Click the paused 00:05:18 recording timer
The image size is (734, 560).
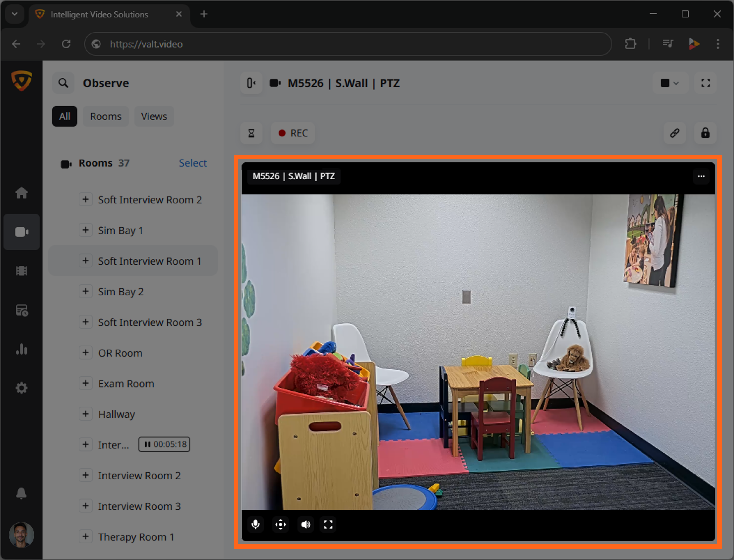(164, 444)
